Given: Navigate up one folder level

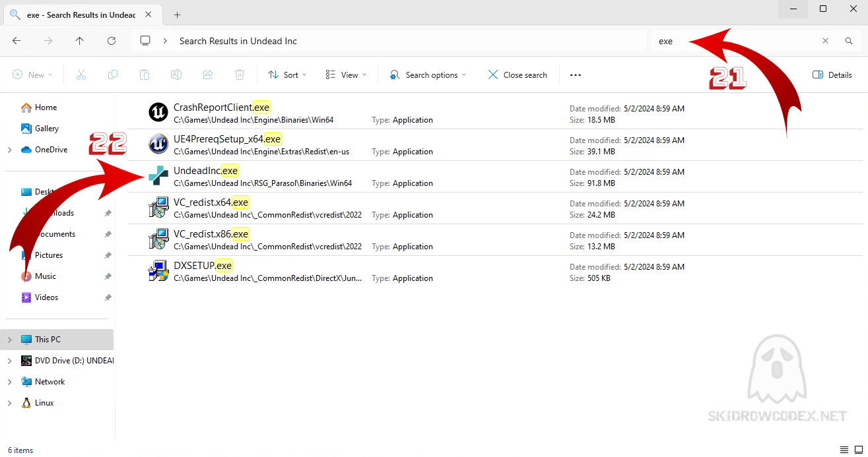Looking at the screenshot, I should (x=80, y=41).
